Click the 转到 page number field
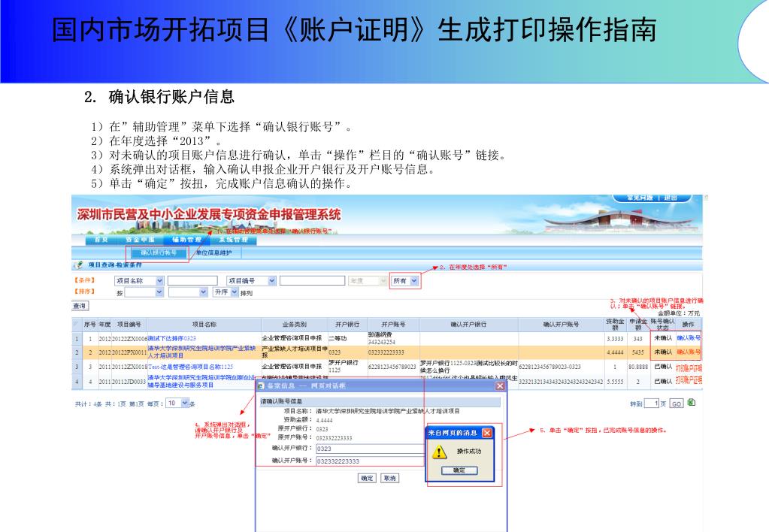The image size is (769, 532). click(x=651, y=404)
